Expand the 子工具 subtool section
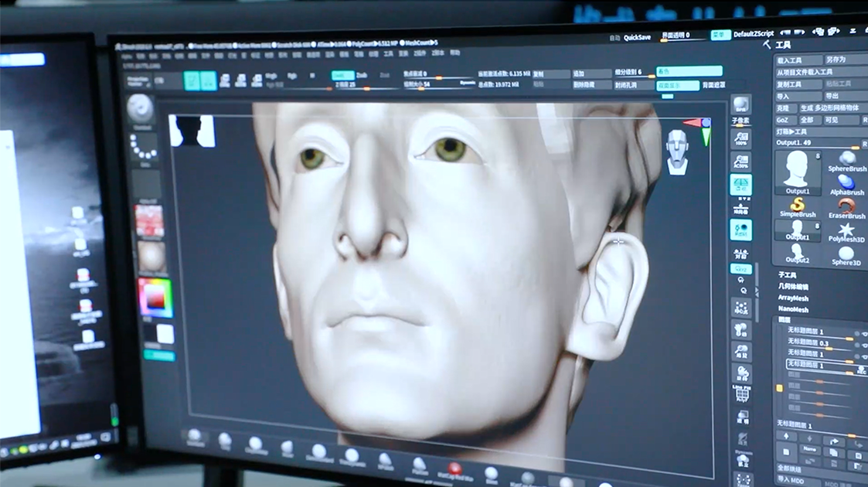This screenshot has height=487, width=868. coord(787,275)
